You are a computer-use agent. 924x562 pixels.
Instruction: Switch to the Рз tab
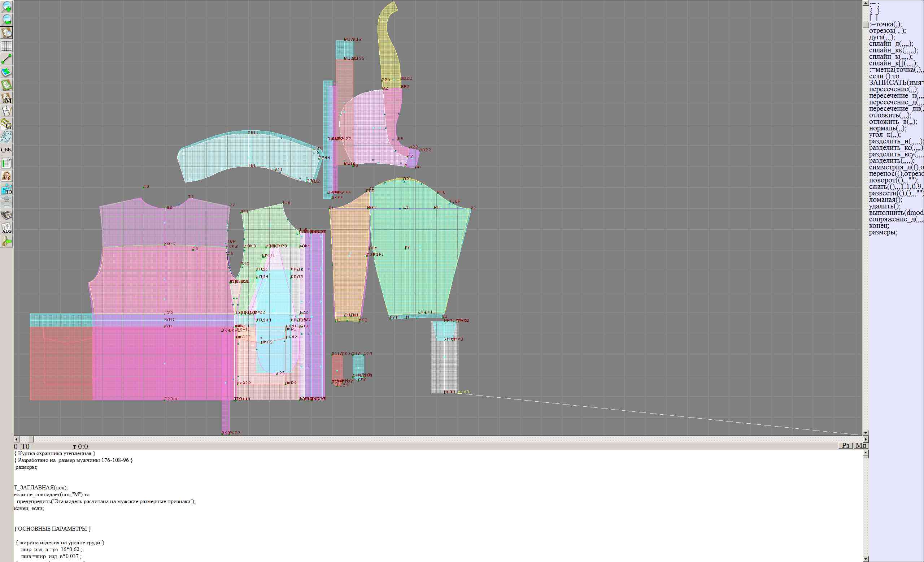pos(846,445)
